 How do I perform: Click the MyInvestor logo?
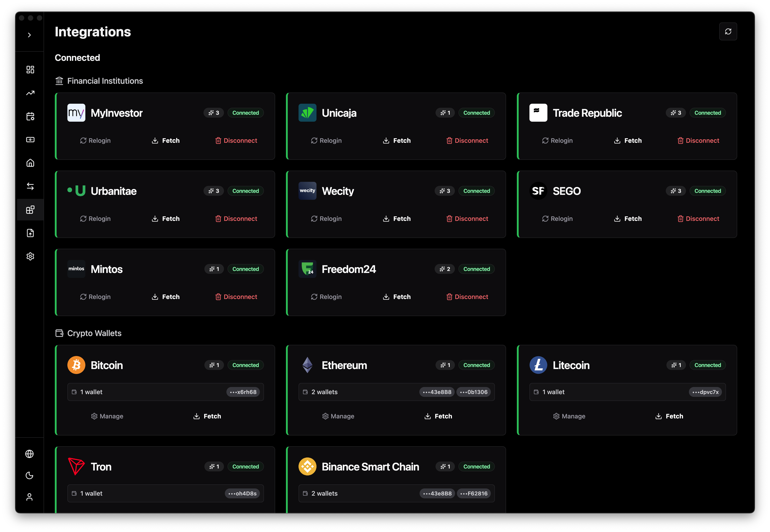click(76, 113)
